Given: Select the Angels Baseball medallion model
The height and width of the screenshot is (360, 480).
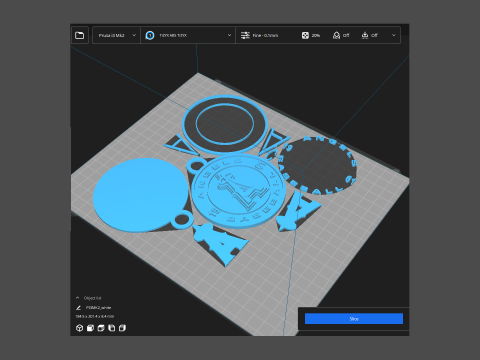Looking at the screenshot, I should coord(239,191).
